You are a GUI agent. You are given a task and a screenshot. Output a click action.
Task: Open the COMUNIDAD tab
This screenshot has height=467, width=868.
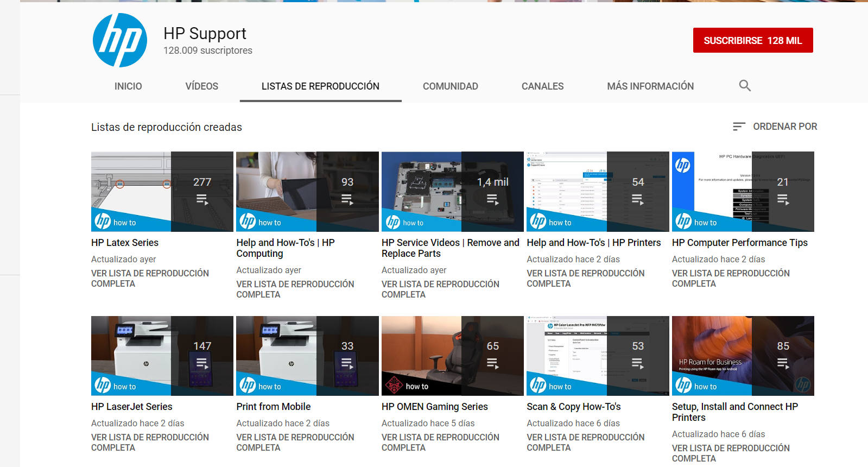450,86
